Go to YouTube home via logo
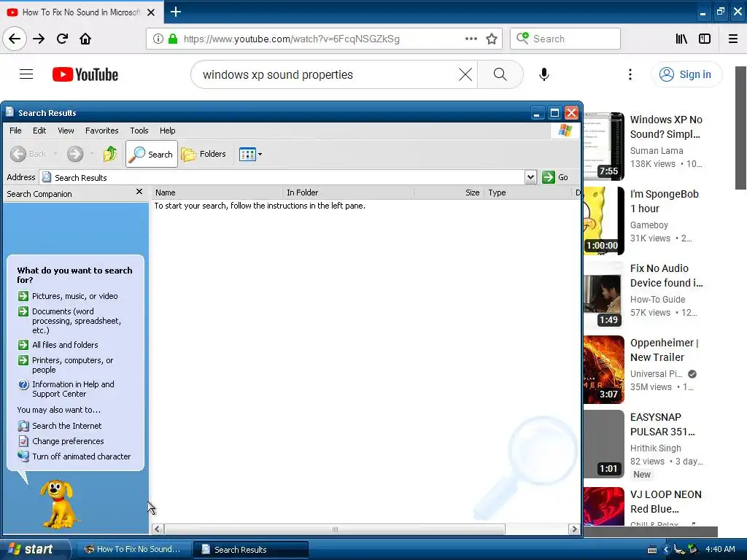 point(85,74)
